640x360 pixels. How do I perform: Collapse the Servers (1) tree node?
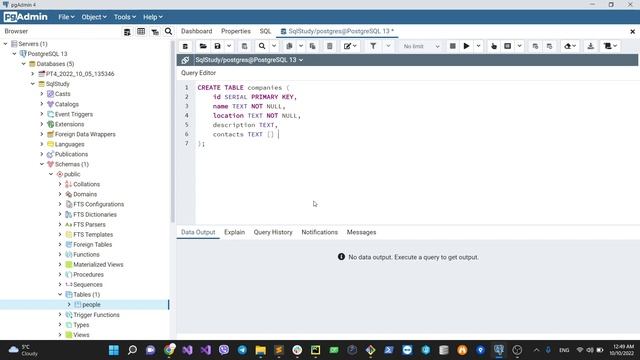pos(6,44)
